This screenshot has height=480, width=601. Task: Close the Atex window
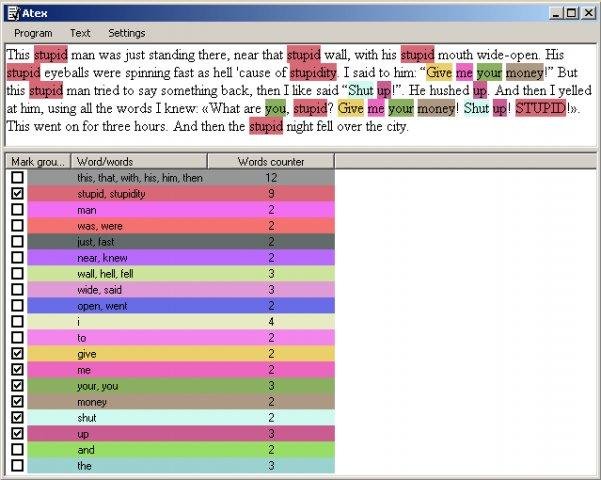coord(588,13)
